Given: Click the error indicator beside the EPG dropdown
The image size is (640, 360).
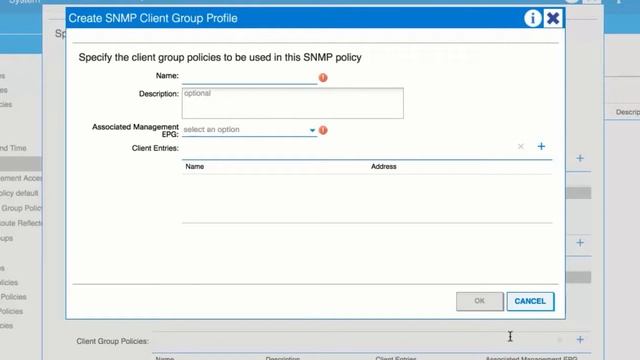Looking at the screenshot, I should (x=323, y=130).
